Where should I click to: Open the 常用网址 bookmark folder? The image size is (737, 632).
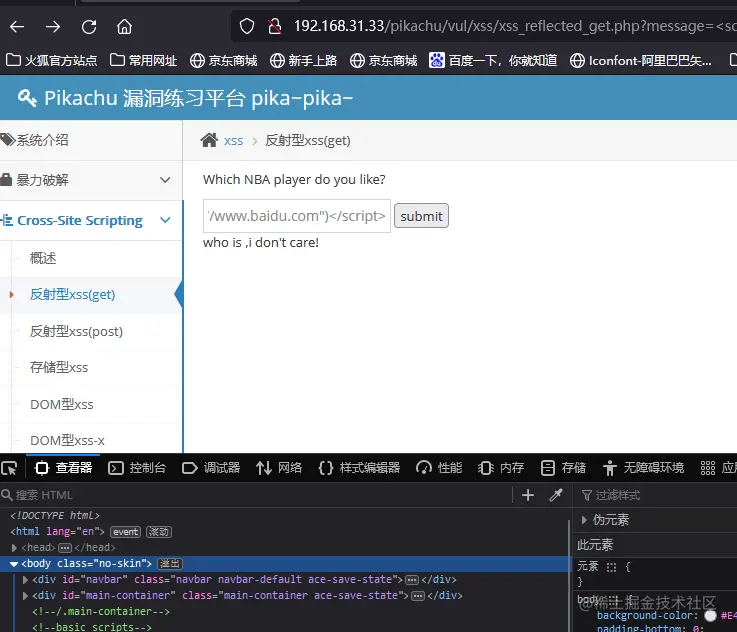click(x=143, y=60)
